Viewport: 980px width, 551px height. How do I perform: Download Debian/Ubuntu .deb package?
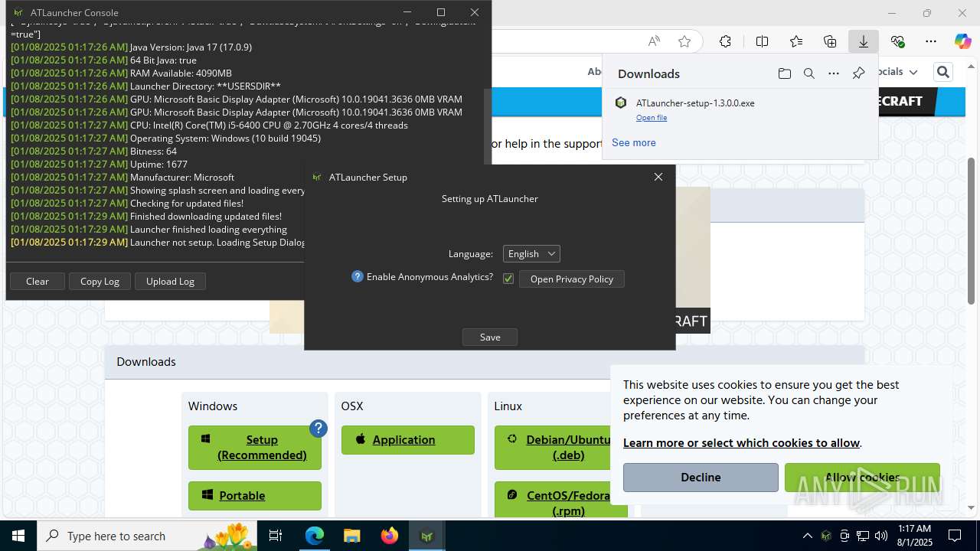pos(560,448)
